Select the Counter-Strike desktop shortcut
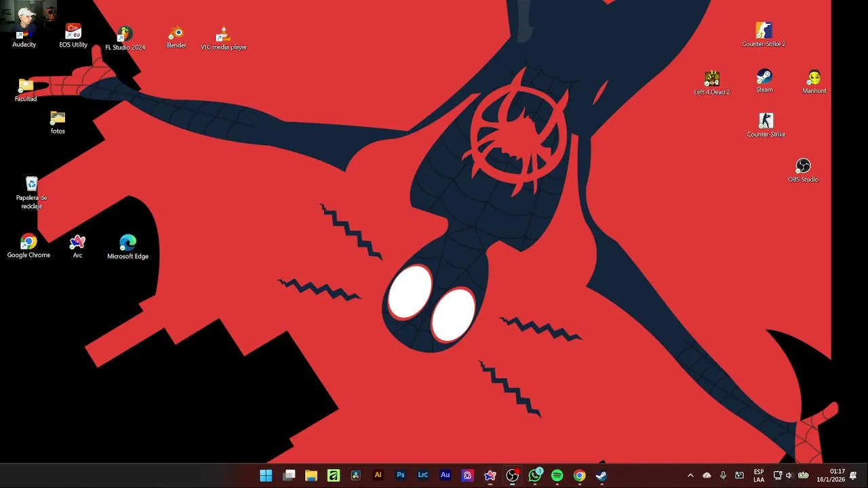The height and width of the screenshot is (488, 868). pos(766,125)
